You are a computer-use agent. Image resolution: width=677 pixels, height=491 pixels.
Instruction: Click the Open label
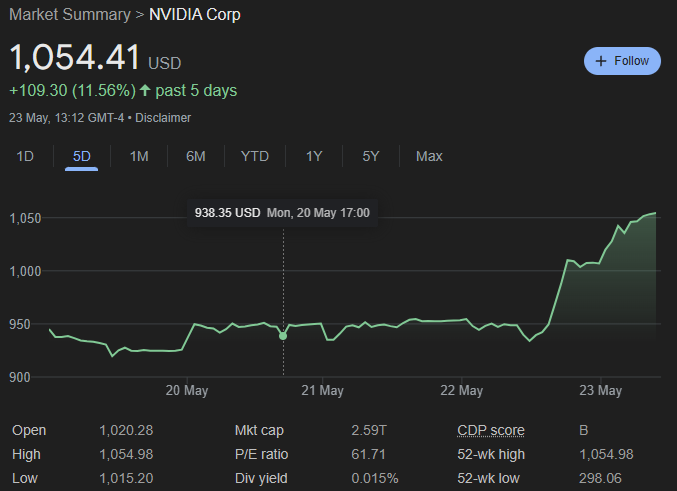[x=29, y=431]
